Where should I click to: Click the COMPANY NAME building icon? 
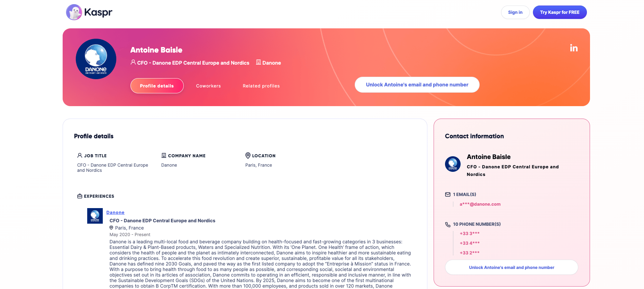[164, 156]
